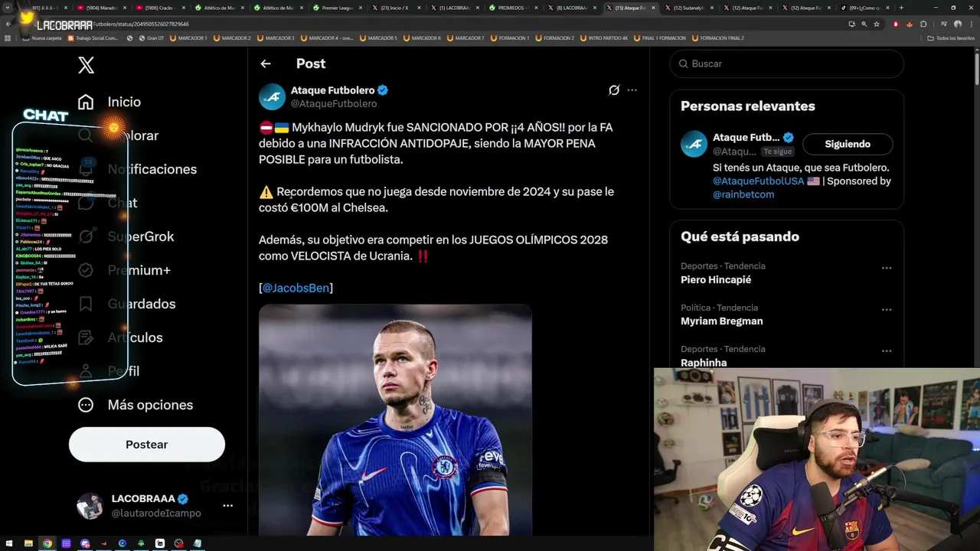
Task: Open Chrome extensions puzzle icon
Action: pos(923,24)
